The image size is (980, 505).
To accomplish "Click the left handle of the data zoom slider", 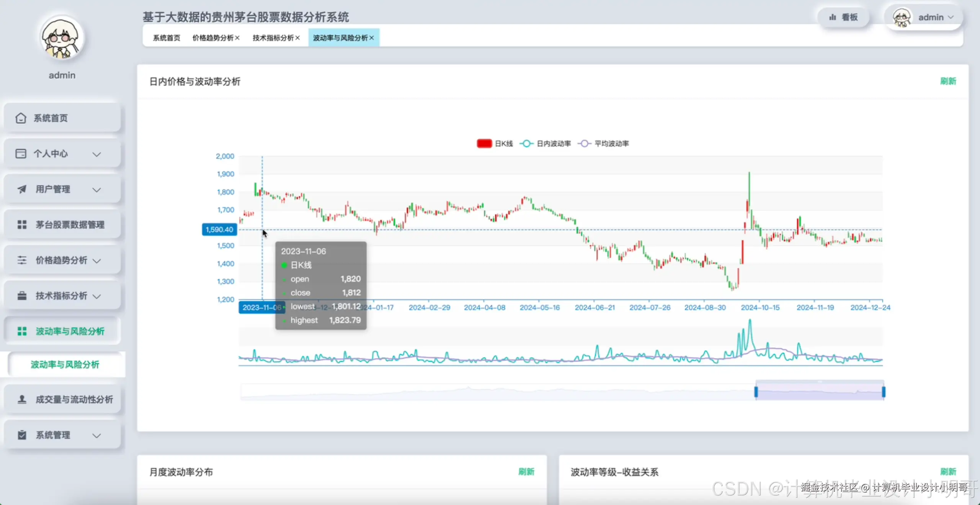I will coord(756,392).
